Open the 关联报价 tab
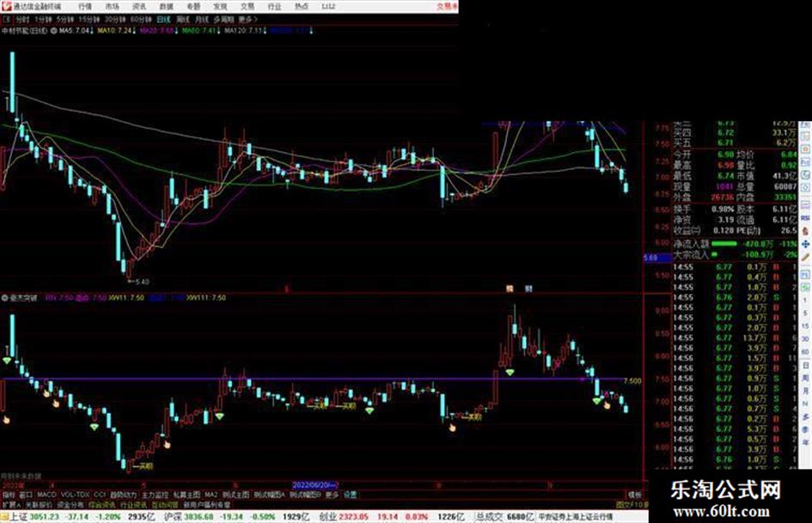 (39, 504)
